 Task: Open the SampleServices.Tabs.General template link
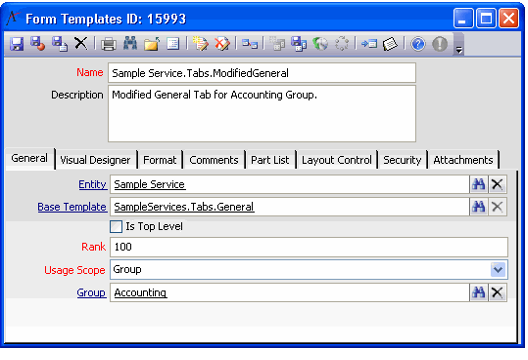tap(184, 207)
